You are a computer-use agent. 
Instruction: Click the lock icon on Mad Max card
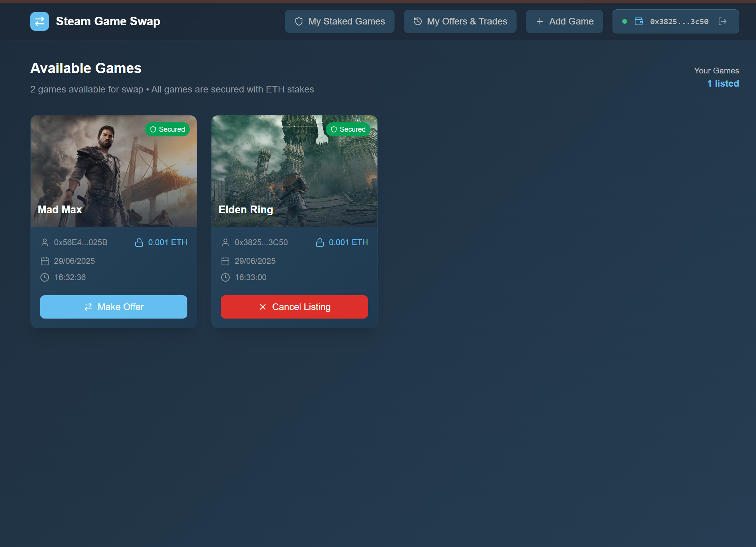pos(139,242)
